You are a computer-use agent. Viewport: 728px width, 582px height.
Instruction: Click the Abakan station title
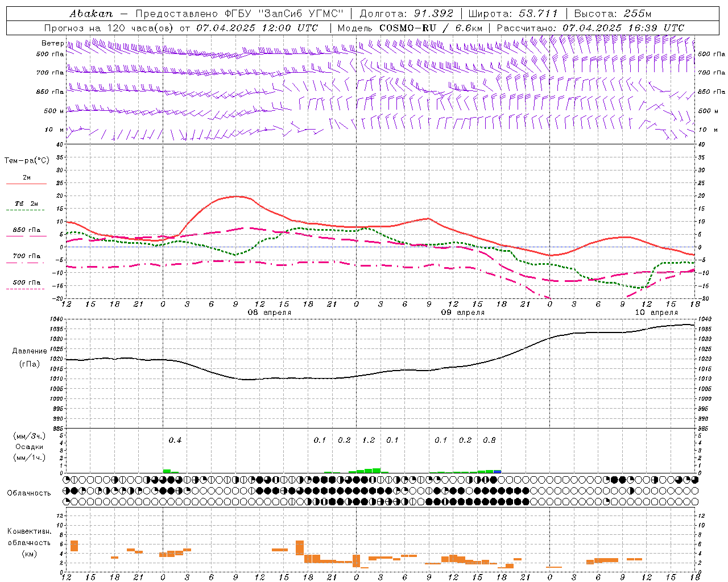click(92, 14)
